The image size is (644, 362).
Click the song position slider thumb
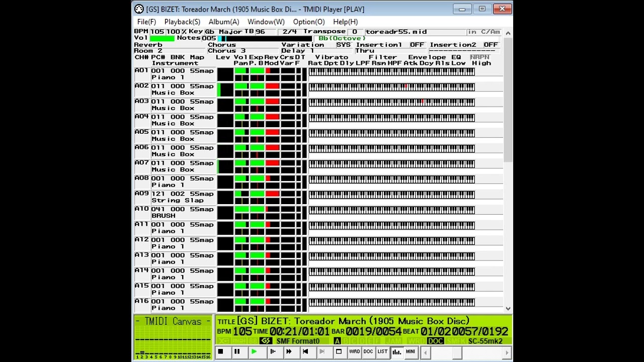tap(457, 353)
